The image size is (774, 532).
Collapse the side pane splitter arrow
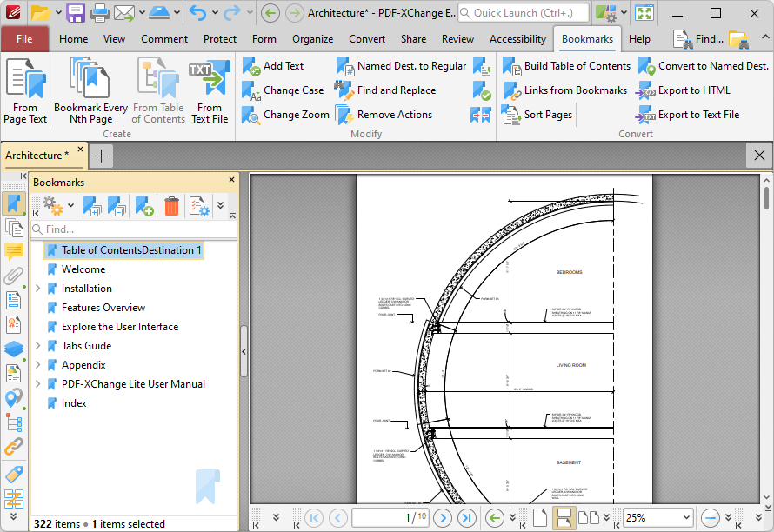(244, 352)
